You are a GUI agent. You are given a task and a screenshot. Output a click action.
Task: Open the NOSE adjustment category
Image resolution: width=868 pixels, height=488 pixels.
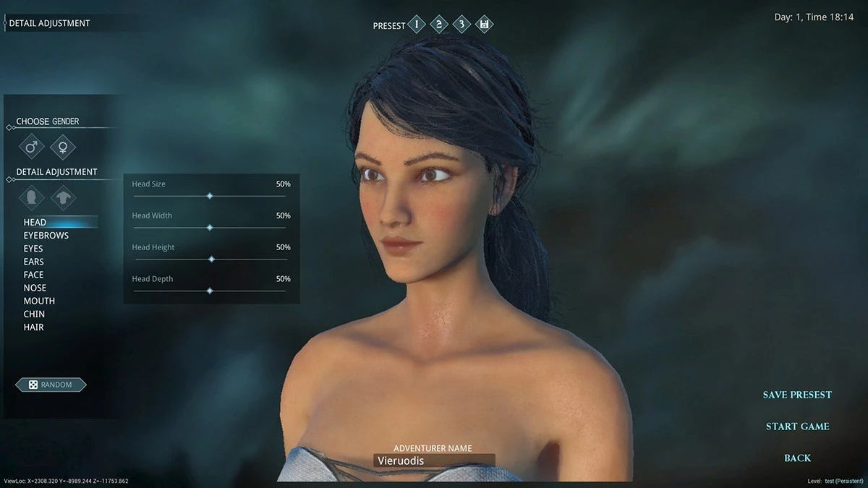(35, 288)
